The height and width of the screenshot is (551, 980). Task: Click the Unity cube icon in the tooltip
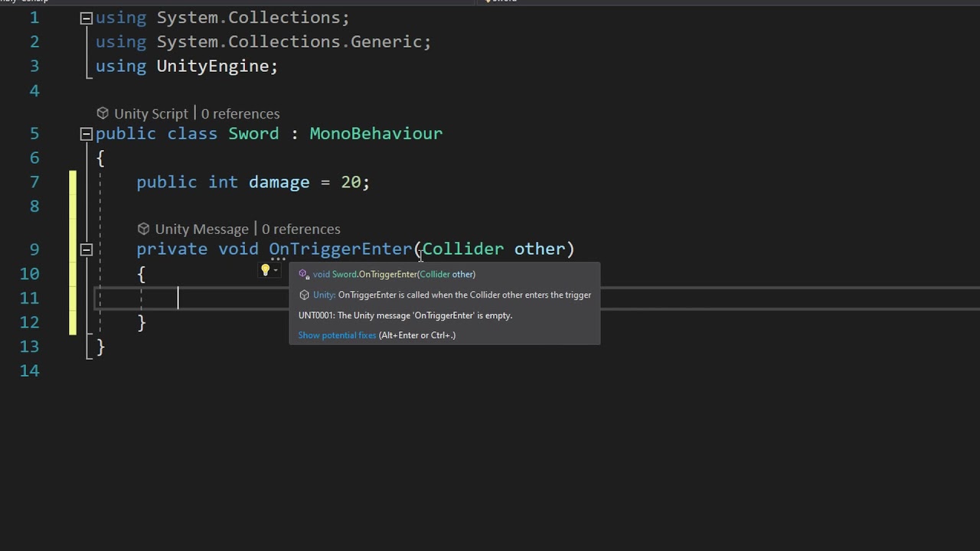tap(304, 295)
